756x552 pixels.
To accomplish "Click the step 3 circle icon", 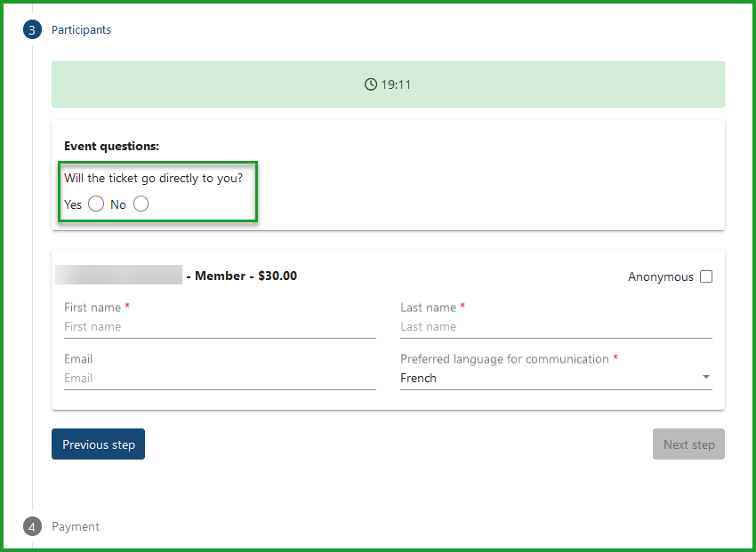I will coord(32,29).
